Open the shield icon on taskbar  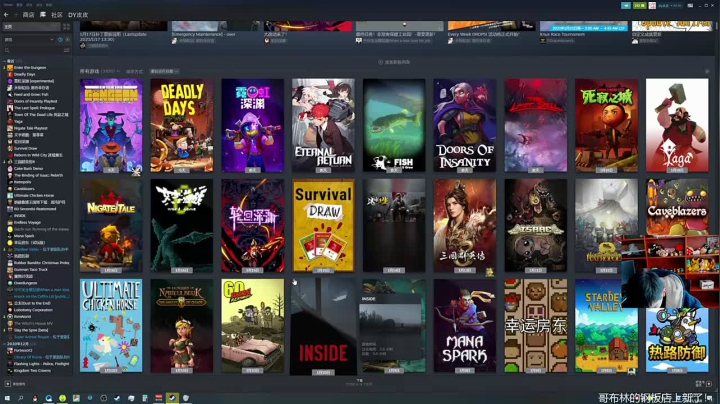pyautogui.click(x=186, y=398)
